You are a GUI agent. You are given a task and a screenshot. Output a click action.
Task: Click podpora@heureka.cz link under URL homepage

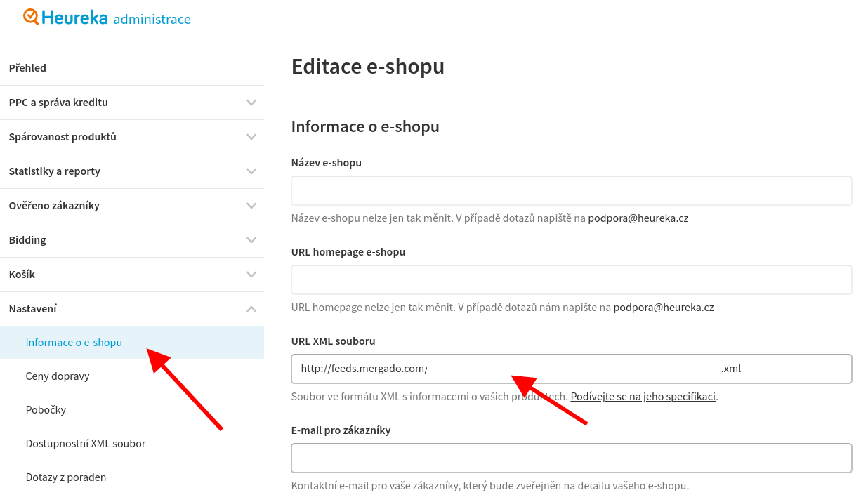[x=664, y=308]
